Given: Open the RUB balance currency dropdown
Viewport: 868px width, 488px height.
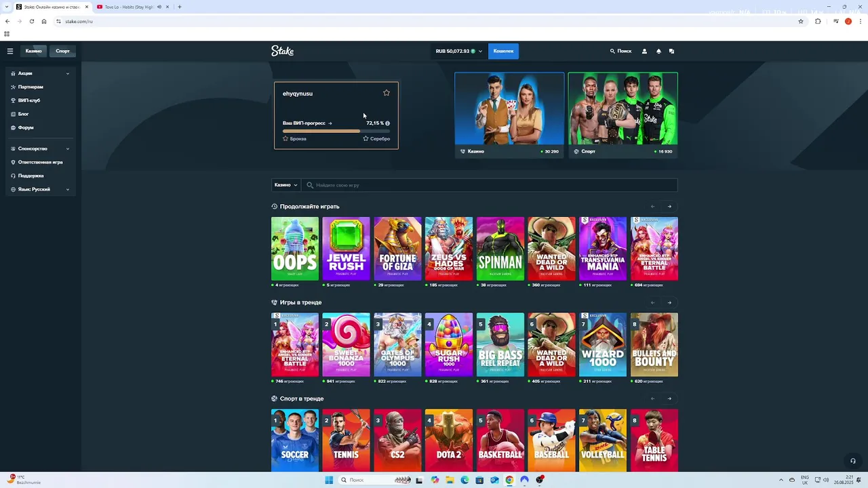Looking at the screenshot, I should 458,51.
